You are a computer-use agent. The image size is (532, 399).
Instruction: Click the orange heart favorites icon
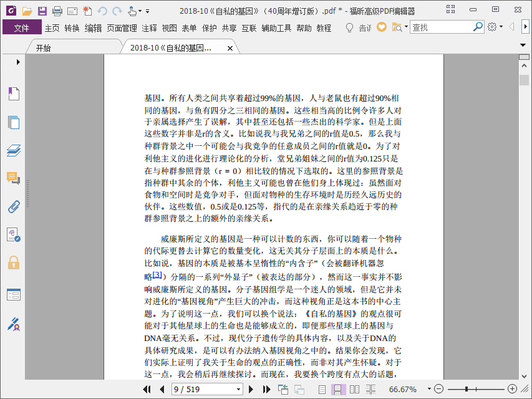[382, 27]
